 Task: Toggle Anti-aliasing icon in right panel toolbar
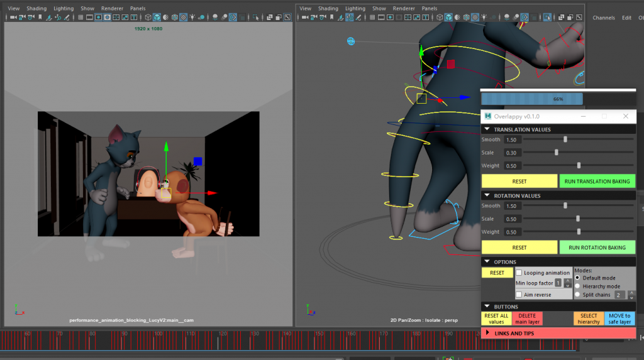coord(525,17)
